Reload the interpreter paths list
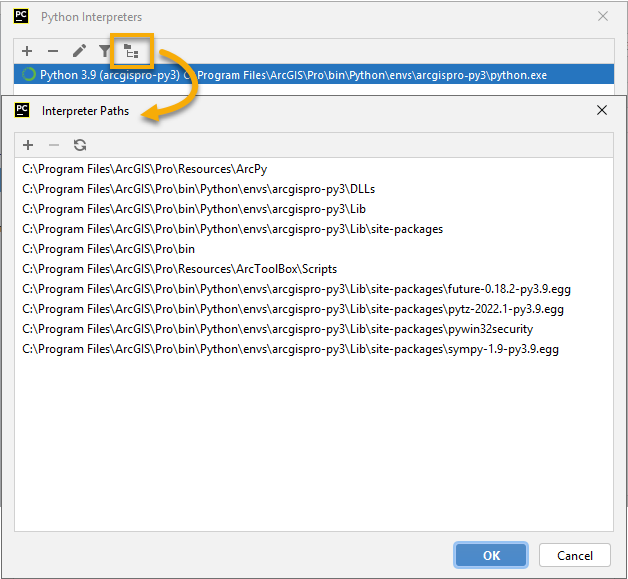The image size is (628, 579). 80,145
